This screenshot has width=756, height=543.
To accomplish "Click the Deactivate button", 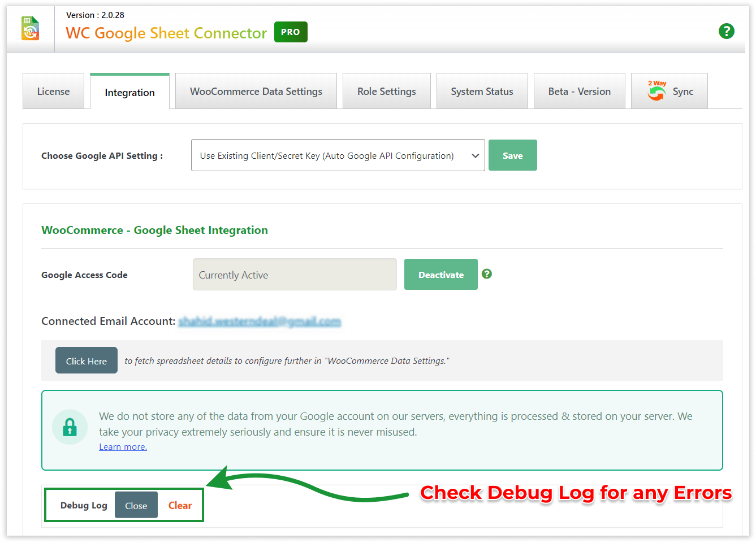I will tap(441, 274).
